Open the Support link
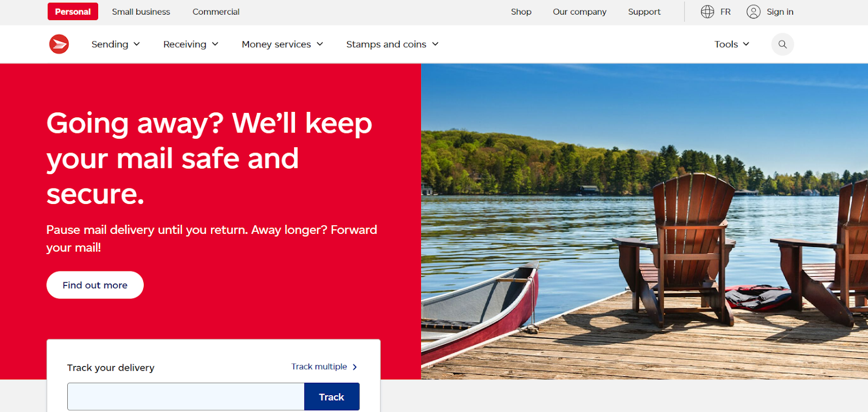Image resolution: width=868 pixels, height=412 pixels. click(644, 11)
